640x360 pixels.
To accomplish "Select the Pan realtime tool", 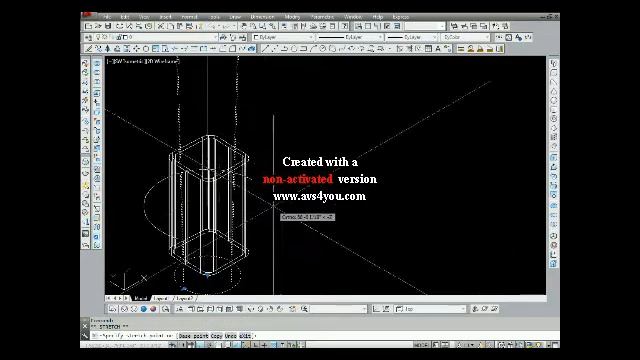I will [x=243, y=26].
